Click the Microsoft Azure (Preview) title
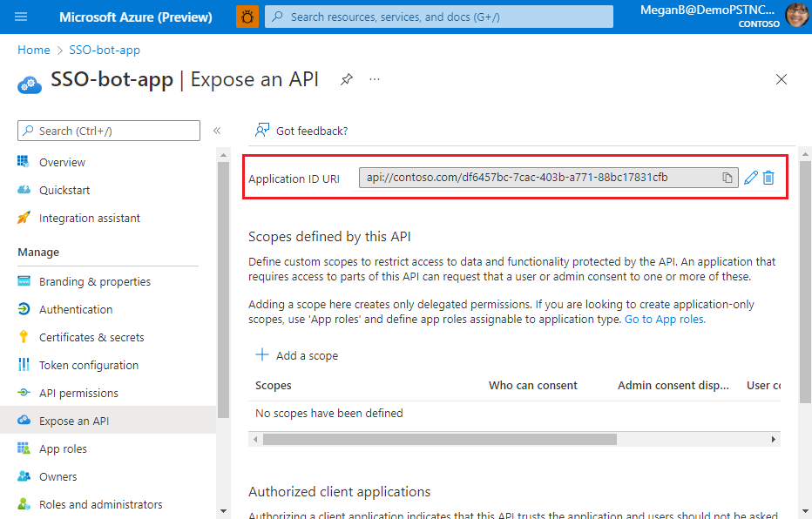Viewport: 812px width, 519px height. (x=136, y=17)
